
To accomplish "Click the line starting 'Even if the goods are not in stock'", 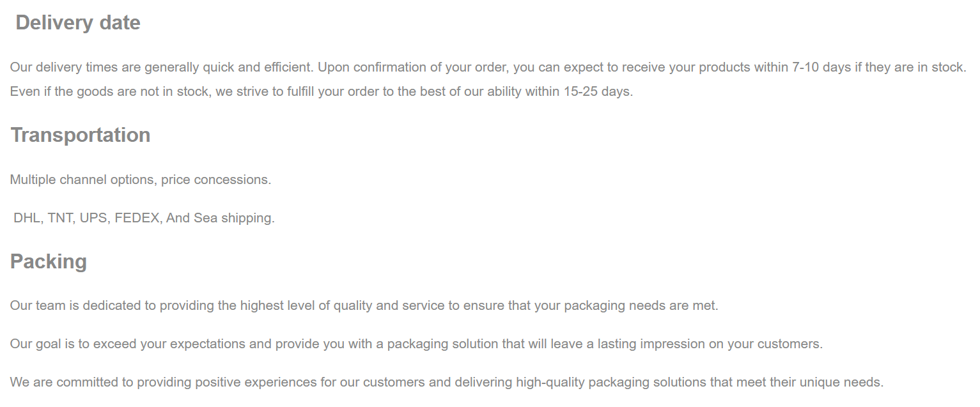I will [322, 92].
